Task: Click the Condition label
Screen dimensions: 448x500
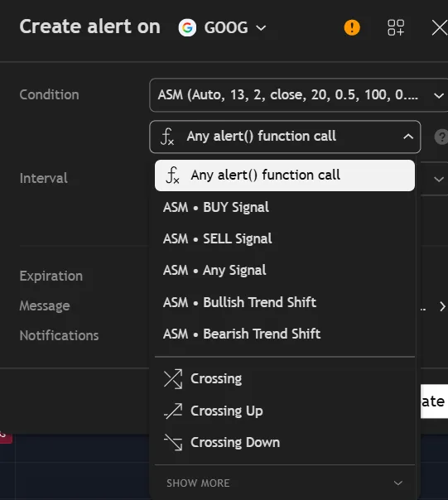Action: (49, 94)
